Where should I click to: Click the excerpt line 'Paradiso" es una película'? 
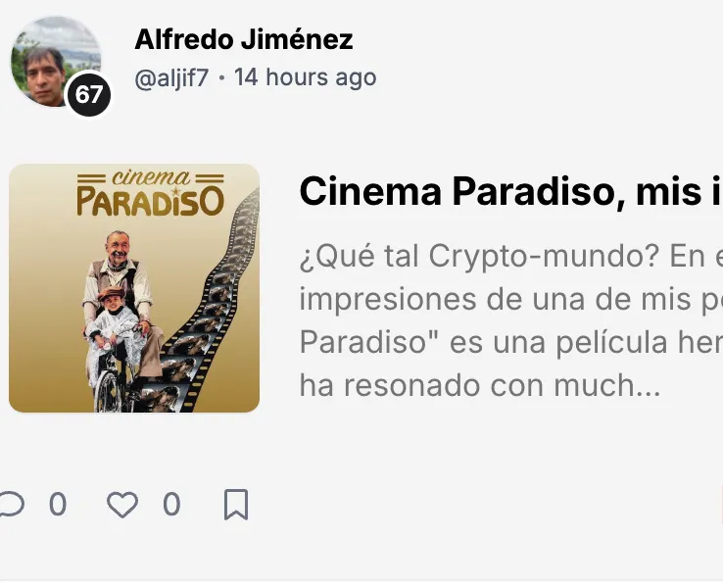(x=510, y=343)
